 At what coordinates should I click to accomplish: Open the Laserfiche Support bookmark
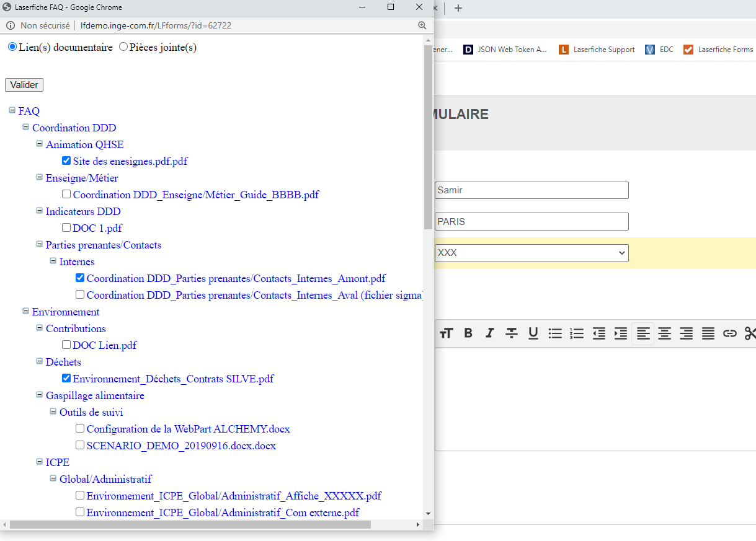click(597, 50)
